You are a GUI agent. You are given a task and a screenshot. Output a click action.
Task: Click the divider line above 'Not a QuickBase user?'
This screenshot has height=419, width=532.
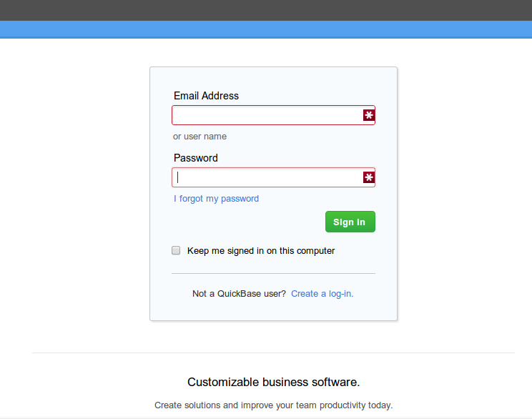tap(273, 273)
